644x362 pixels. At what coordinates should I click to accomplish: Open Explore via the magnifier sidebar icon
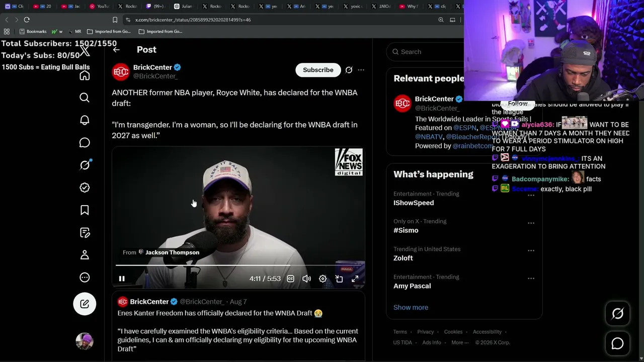click(x=85, y=98)
